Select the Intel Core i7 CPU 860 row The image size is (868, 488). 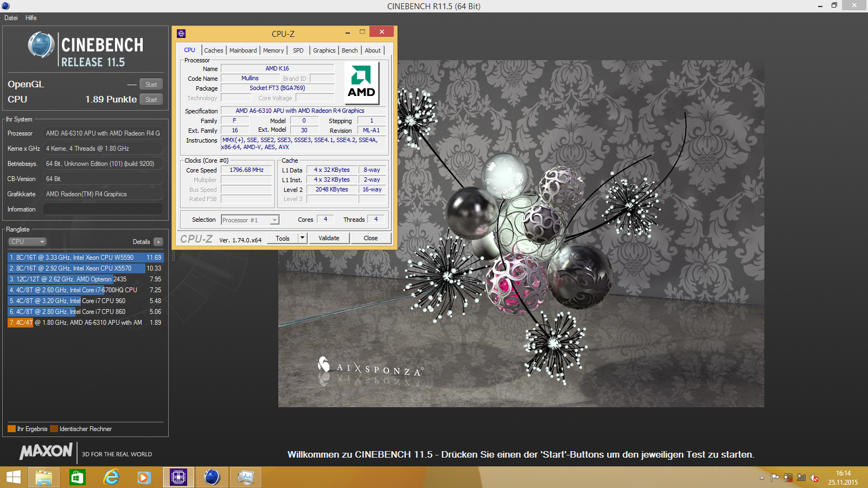pyautogui.click(x=85, y=312)
